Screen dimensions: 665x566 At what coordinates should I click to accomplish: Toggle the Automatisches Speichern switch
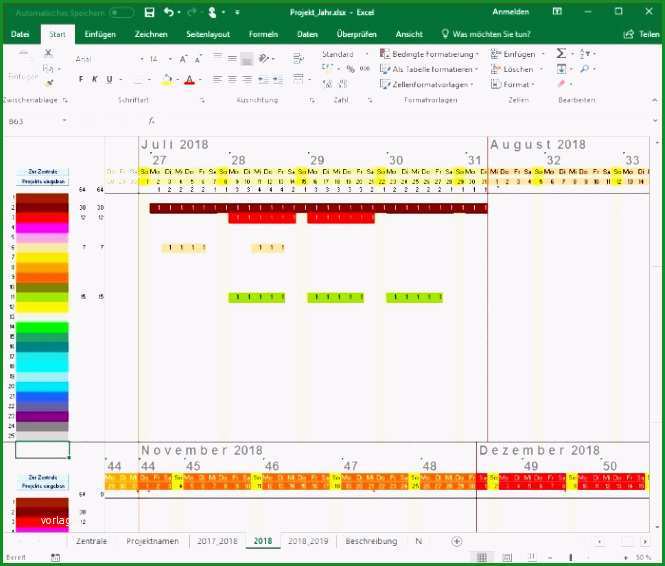pyautogui.click(x=122, y=13)
